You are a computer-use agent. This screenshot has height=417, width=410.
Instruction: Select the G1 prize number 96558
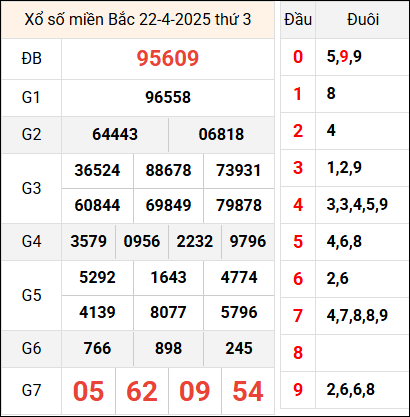(168, 97)
